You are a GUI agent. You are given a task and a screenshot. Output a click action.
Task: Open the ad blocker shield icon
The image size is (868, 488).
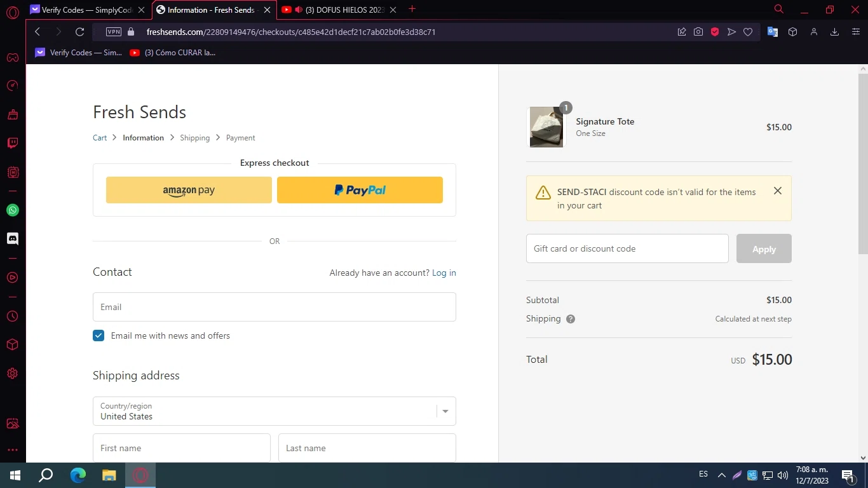715,32
